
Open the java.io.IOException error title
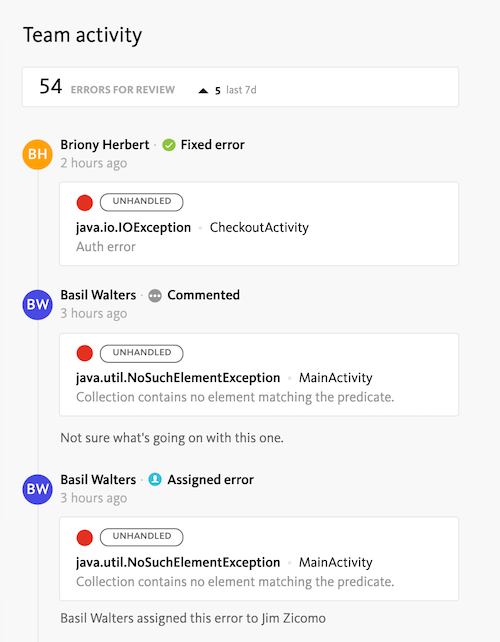[x=133, y=228]
